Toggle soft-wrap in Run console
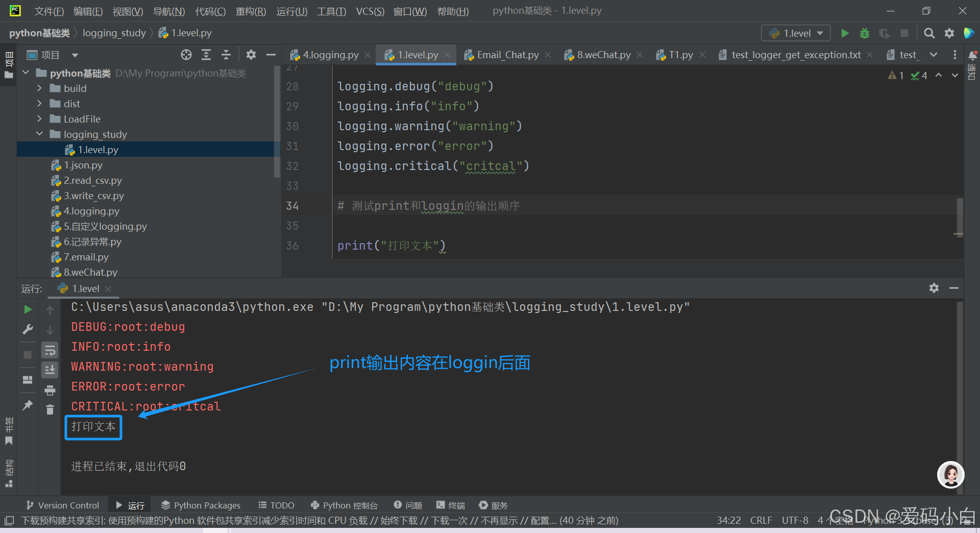 [x=50, y=350]
